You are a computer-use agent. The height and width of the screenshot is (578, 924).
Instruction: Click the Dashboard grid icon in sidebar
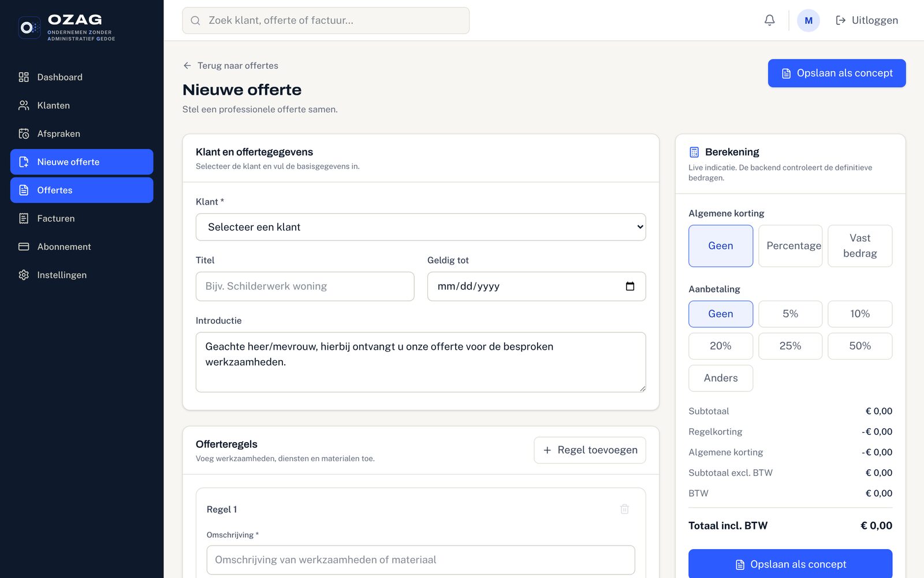[24, 77]
